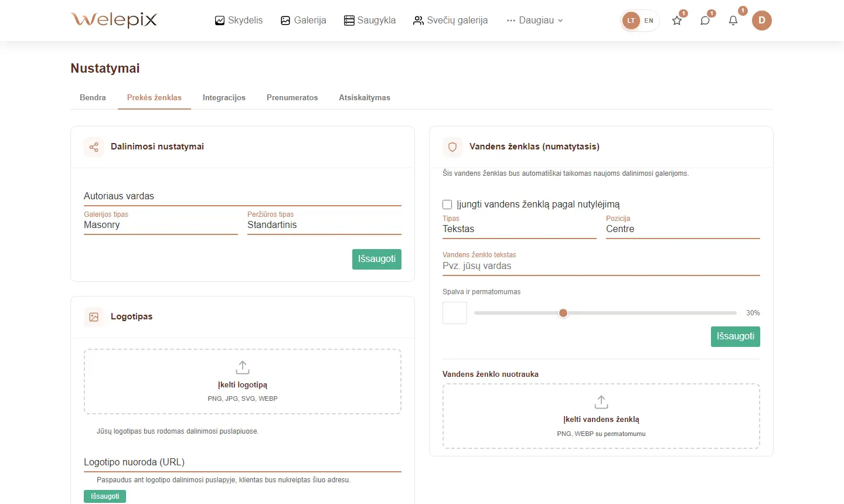Open the Tipas Tekstas dropdown
This screenshot has height=504, width=844.
pyautogui.click(x=519, y=227)
